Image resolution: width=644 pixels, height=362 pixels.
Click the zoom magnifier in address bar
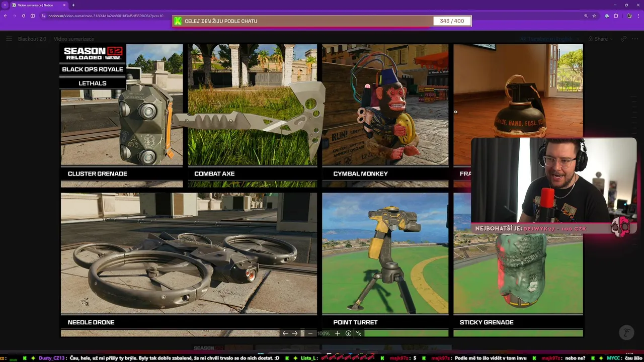click(x=586, y=16)
